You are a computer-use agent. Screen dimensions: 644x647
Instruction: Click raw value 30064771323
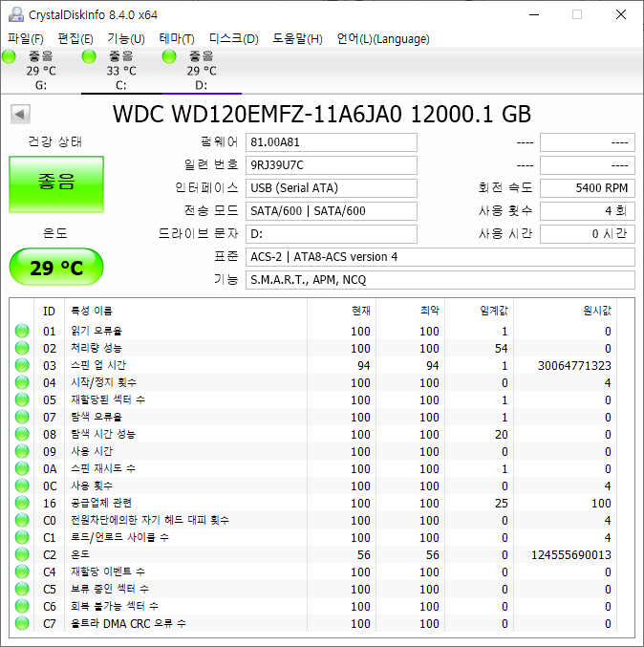coord(574,366)
